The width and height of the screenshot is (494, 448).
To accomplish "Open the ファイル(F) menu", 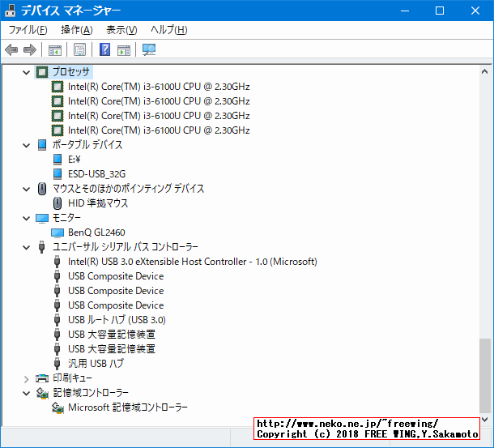I will (x=28, y=30).
